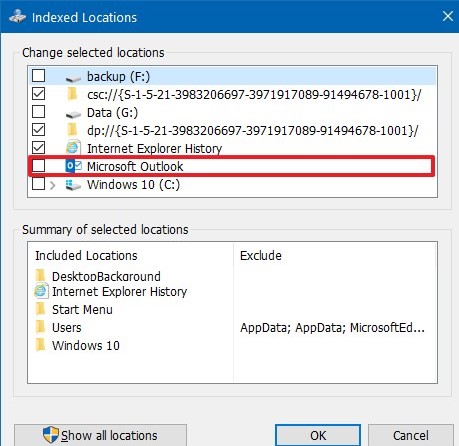
Task: Select the Data (G:) row label
Action: coord(112,113)
